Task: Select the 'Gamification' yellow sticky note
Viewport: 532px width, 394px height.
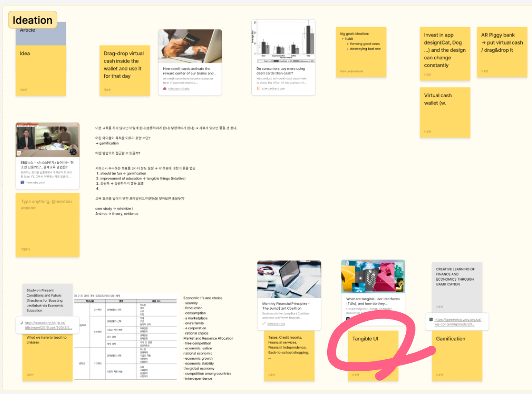Action: (457, 357)
